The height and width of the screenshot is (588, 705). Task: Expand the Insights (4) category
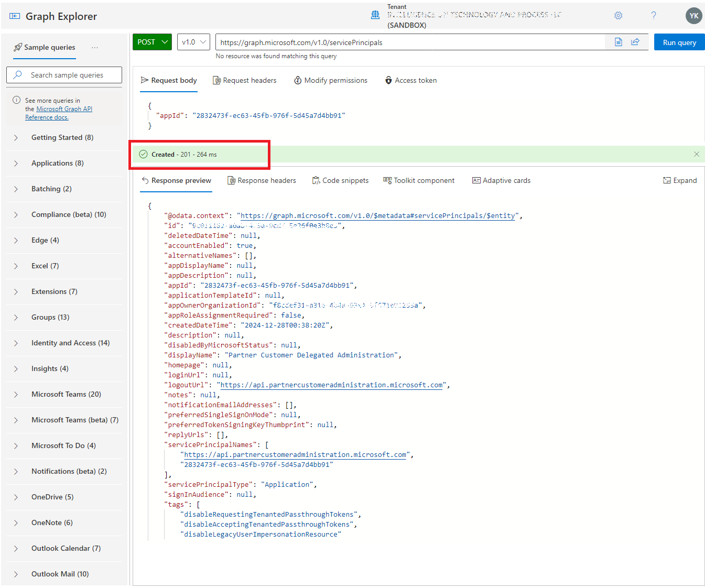64,368
